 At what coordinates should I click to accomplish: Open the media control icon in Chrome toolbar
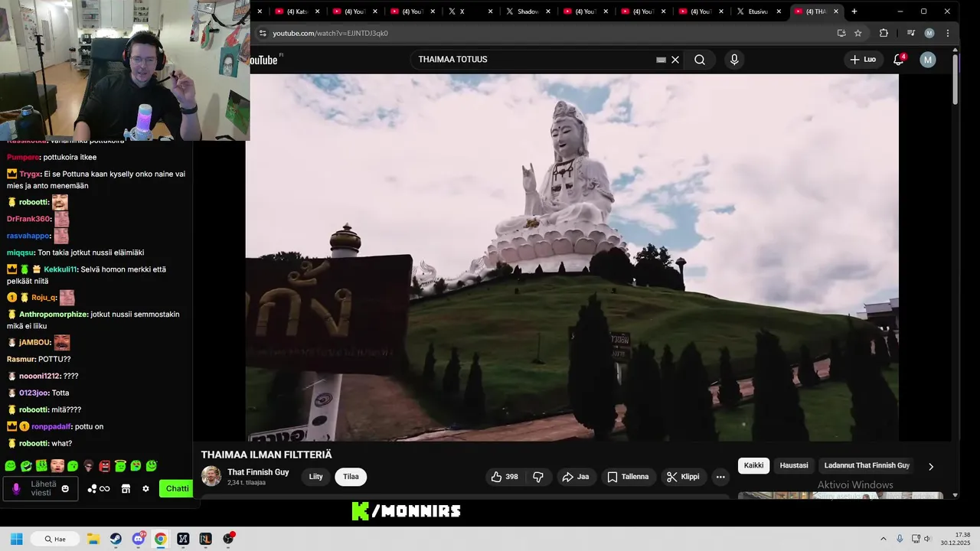(910, 33)
